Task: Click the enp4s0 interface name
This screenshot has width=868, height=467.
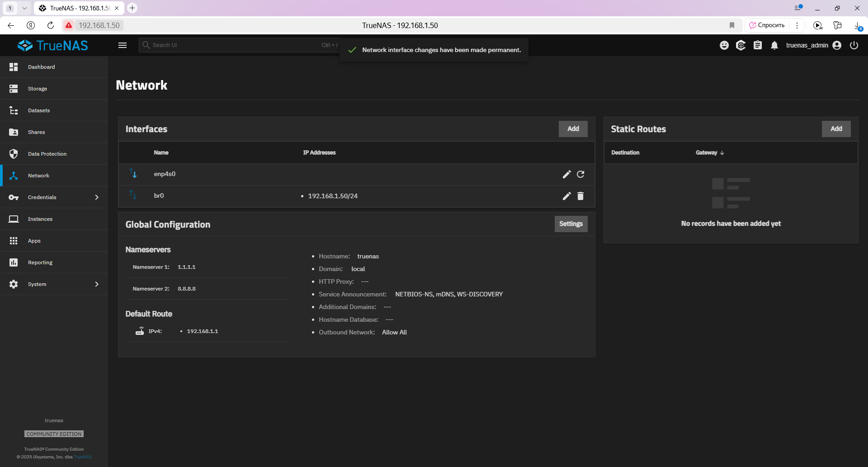Action: 165,174
